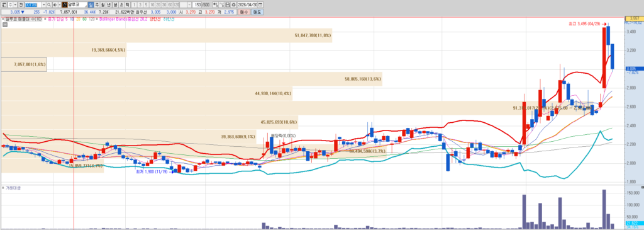Click the 7,057,801(1.6%) volume profile label

30,65
